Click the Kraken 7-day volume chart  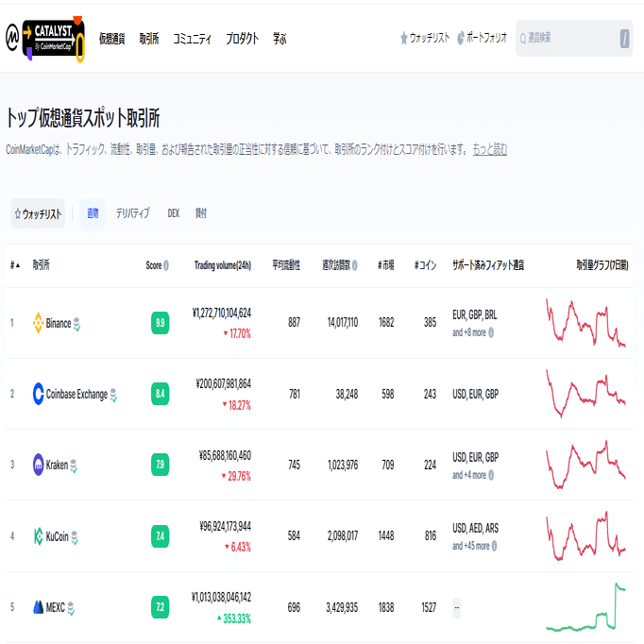(x=585, y=465)
